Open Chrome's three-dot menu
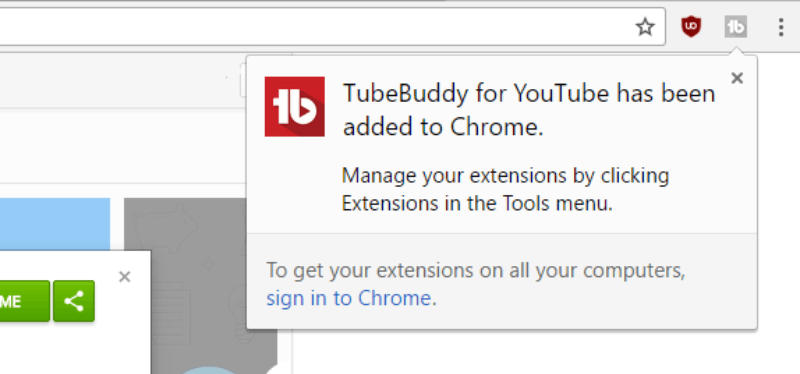 point(781,27)
